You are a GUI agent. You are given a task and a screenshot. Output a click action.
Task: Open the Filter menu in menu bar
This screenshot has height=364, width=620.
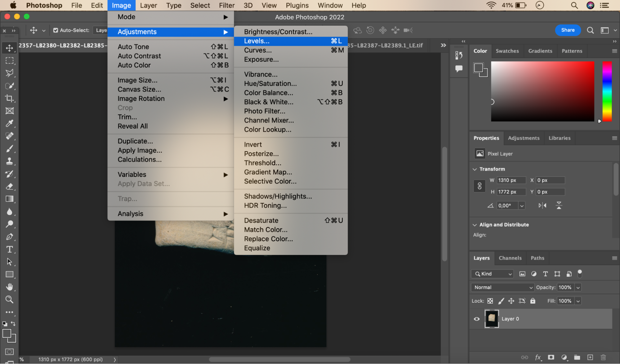click(226, 5)
